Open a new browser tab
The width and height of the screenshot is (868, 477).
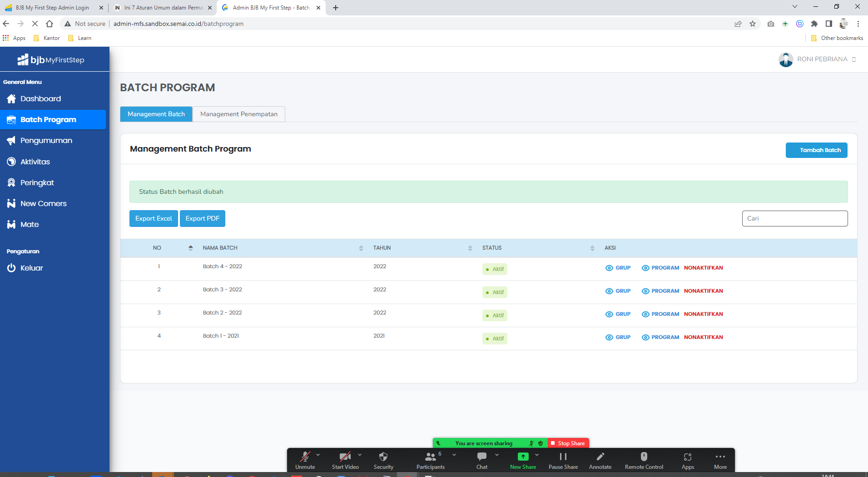pos(336,8)
